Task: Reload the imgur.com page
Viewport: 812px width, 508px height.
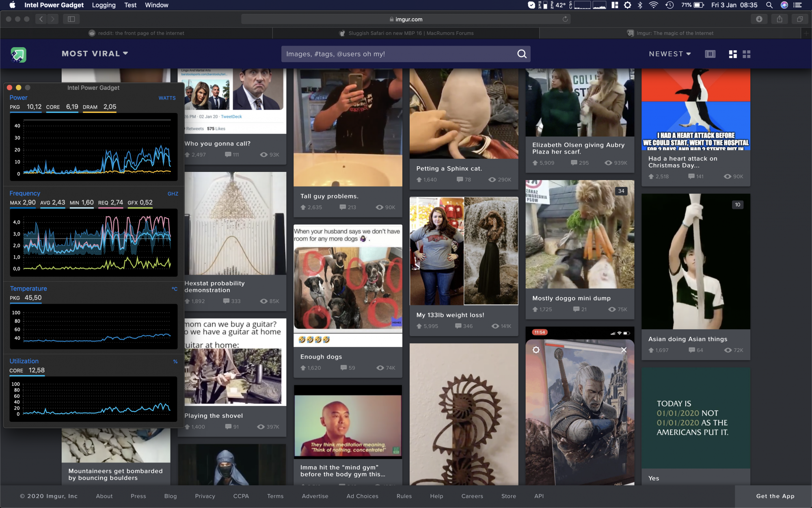Action: (565, 19)
